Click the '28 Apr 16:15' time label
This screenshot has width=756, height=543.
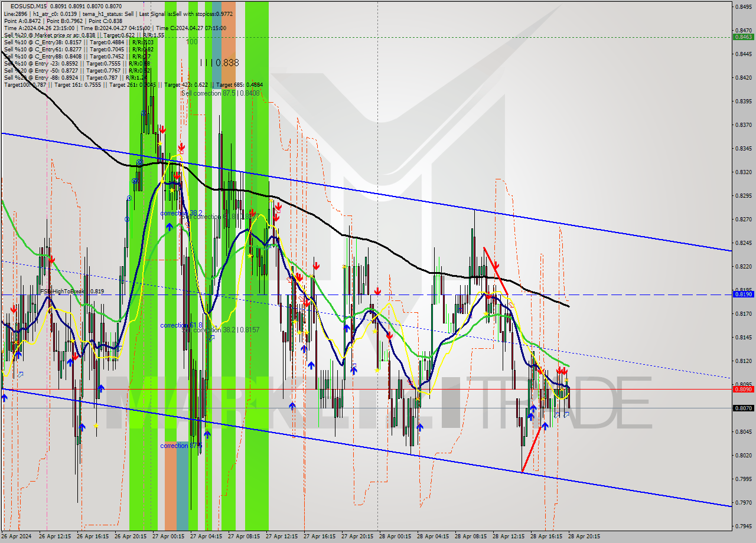pyautogui.click(x=546, y=537)
